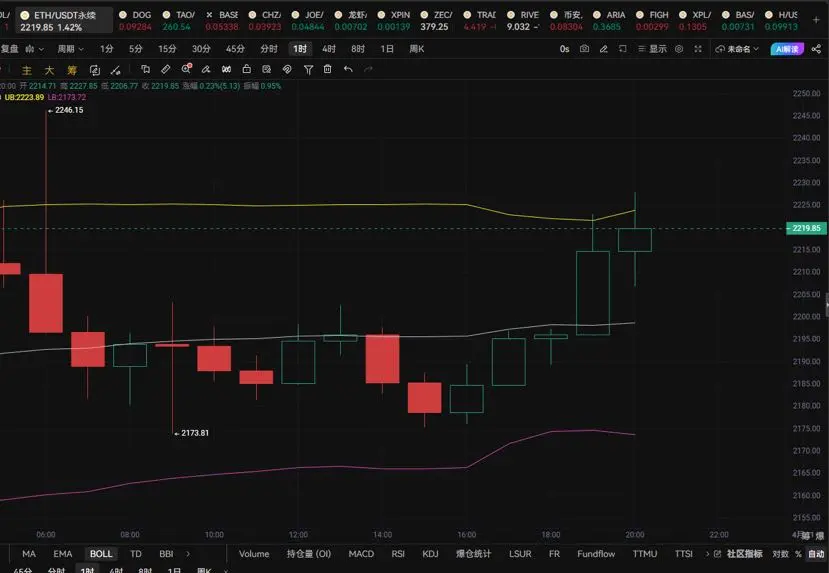Click the lock drawings icon
The width and height of the screenshot is (829, 573).
[x=246, y=69]
